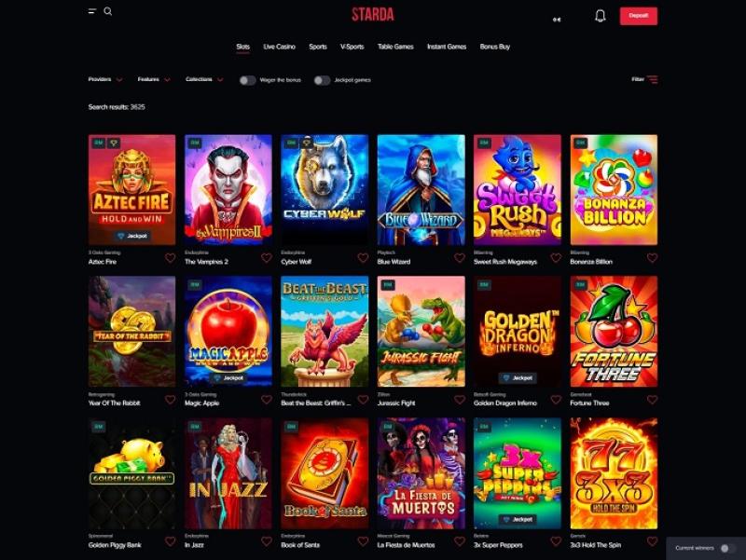
Task: Open the hamburger menu icon
Action: (92, 11)
